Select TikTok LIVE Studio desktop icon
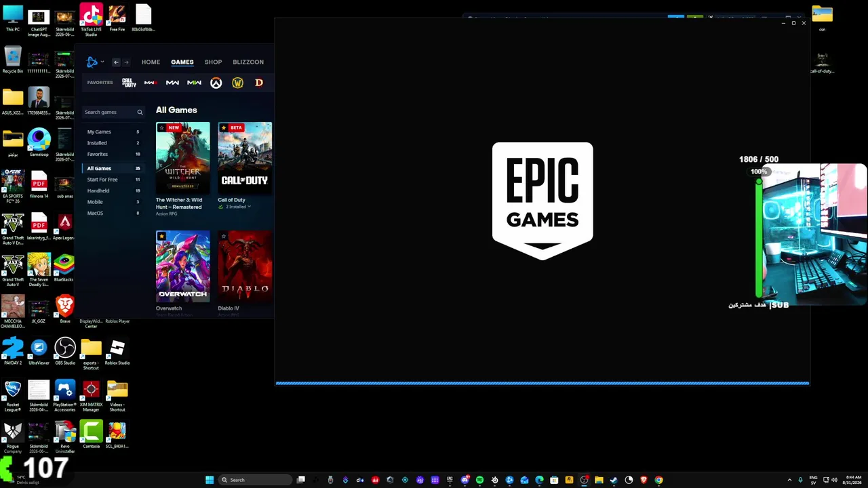Viewport: 868px width, 488px height. 91,20
